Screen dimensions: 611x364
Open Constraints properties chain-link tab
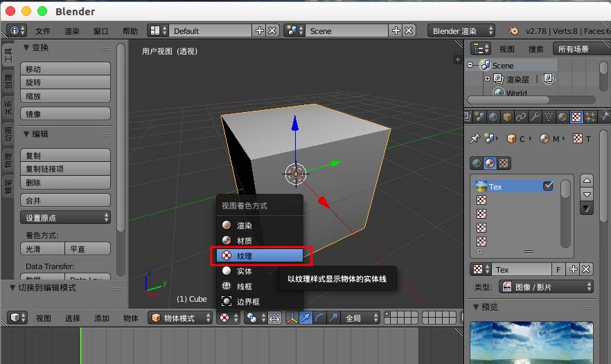pos(521,117)
